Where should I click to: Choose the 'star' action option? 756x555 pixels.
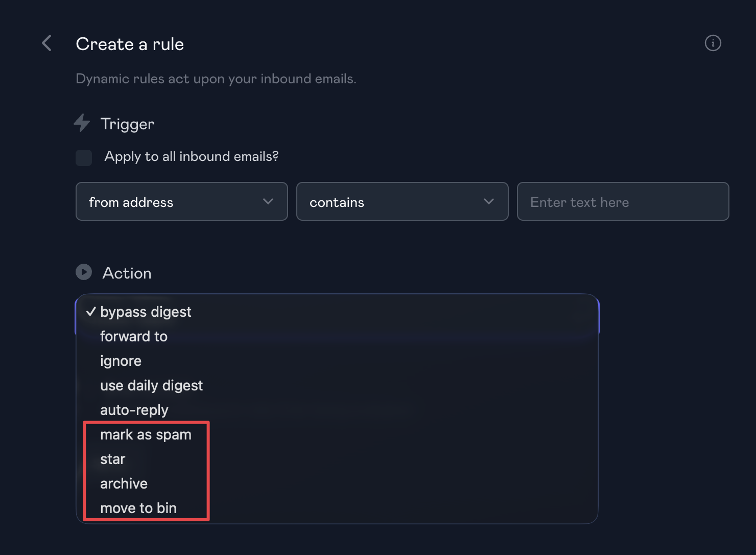click(112, 459)
